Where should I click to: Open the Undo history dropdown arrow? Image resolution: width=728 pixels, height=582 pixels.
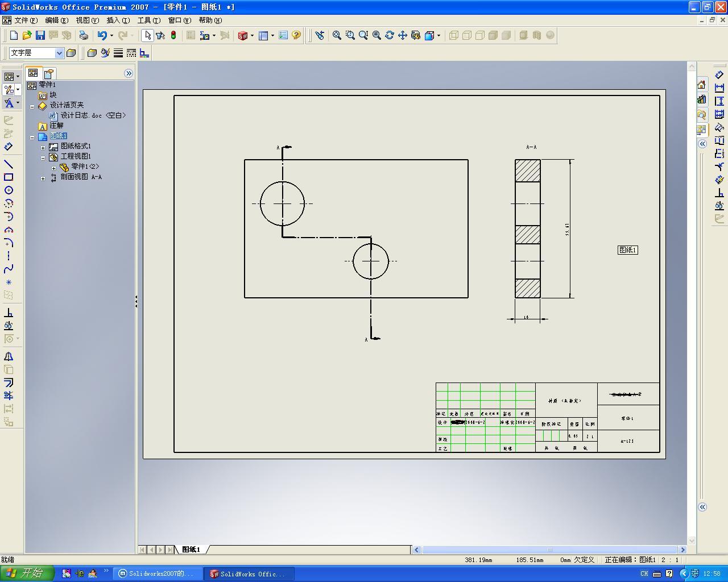[111, 35]
